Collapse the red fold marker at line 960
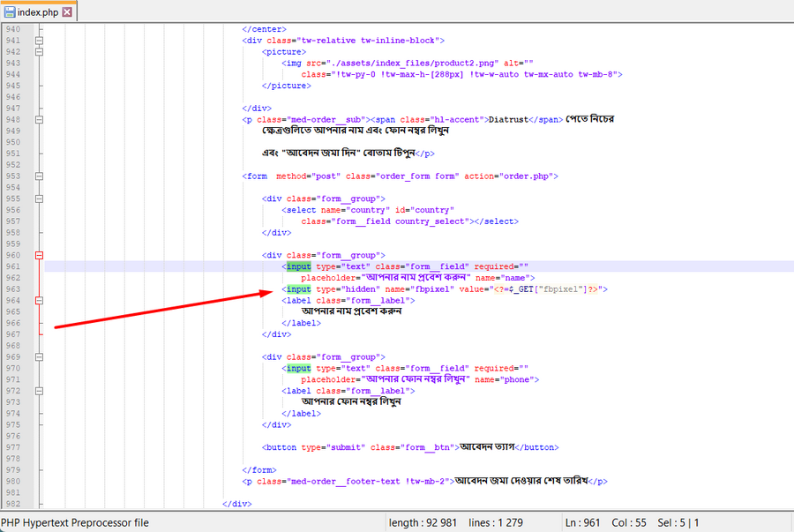The height and width of the screenshot is (532, 794). click(x=39, y=255)
